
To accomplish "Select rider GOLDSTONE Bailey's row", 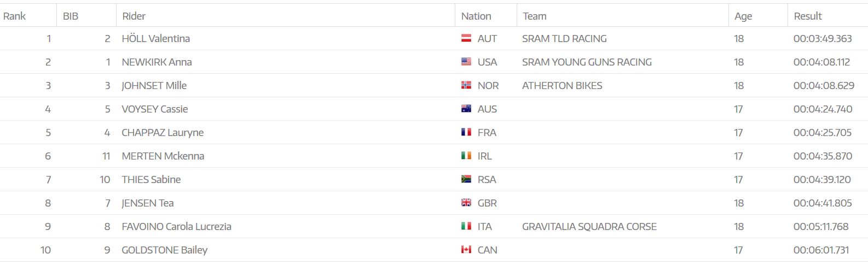I will 165,250.
